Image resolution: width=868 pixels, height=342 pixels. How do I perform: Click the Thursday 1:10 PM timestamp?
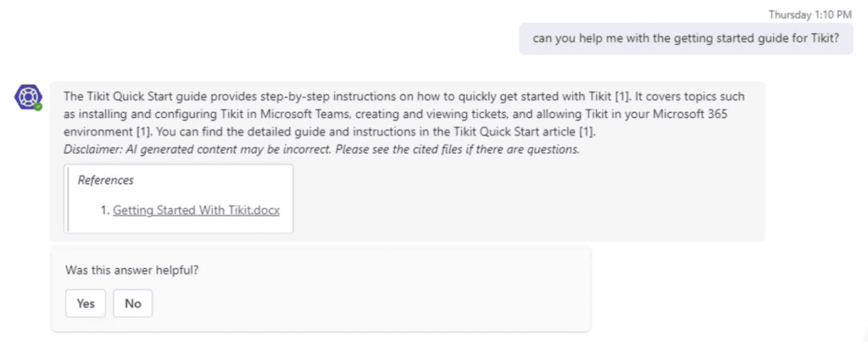[x=810, y=15]
